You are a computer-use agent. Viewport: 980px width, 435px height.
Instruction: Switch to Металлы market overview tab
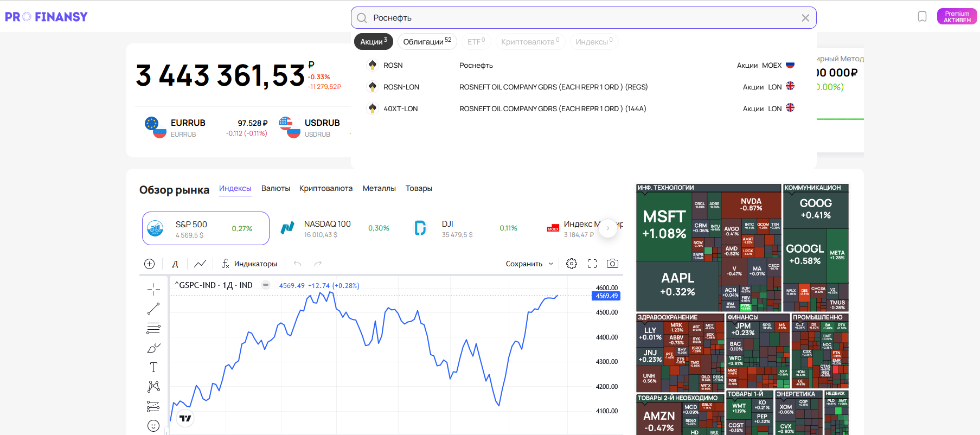tap(379, 189)
